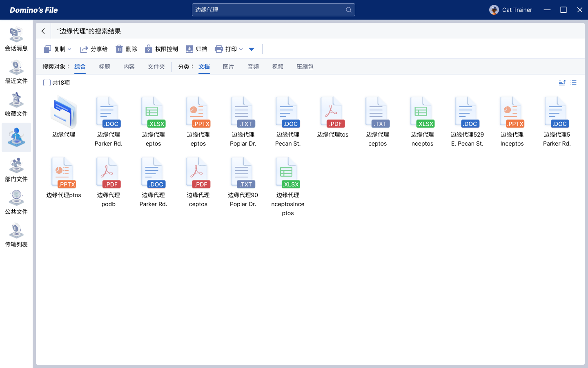
Task: Expand the blue more-actions toolbar arrow
Action: pyautogui.click(x=252, y=49)
